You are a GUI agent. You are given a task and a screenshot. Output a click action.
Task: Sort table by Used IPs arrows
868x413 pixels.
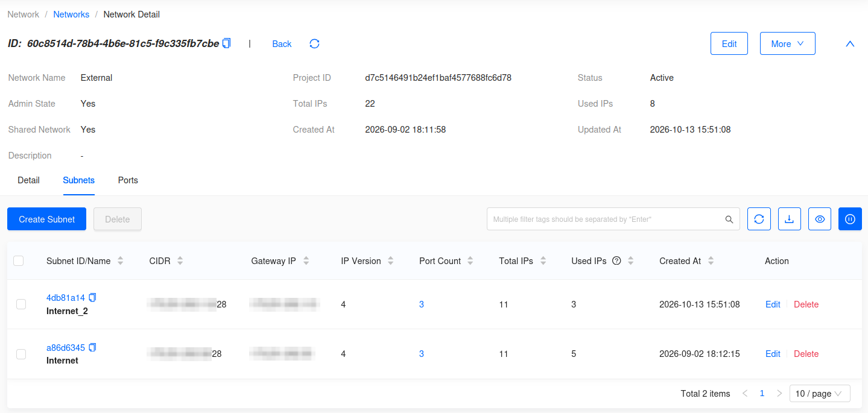click(x=630, y=261)
